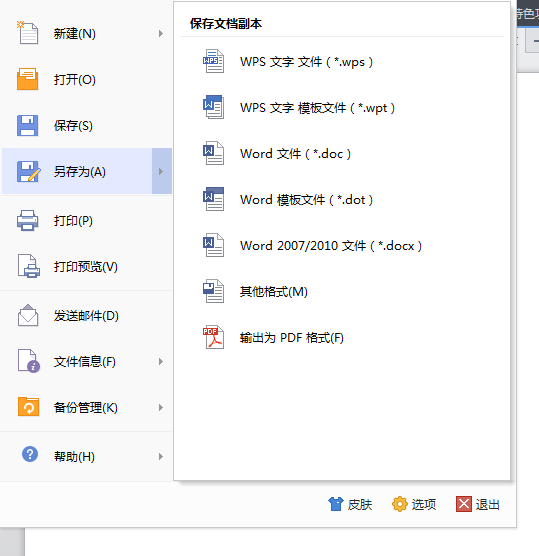The image size is (539, 556).
Task: Click the New document icon
Action: (x=27, y=33)
